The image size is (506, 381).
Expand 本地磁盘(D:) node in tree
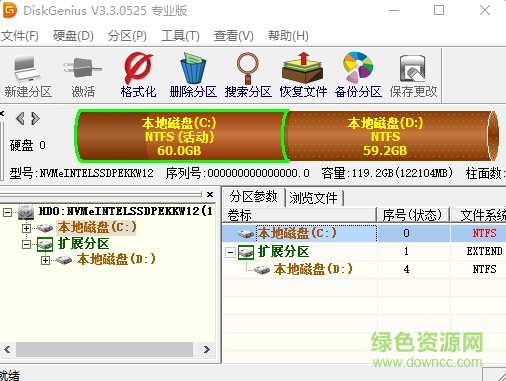point(45,260)
